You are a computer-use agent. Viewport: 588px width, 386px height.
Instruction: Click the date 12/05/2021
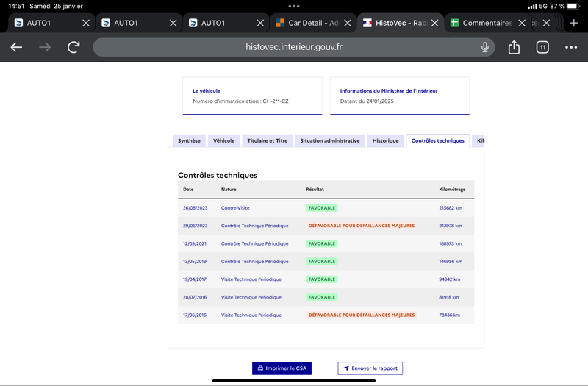pos(195,243)
